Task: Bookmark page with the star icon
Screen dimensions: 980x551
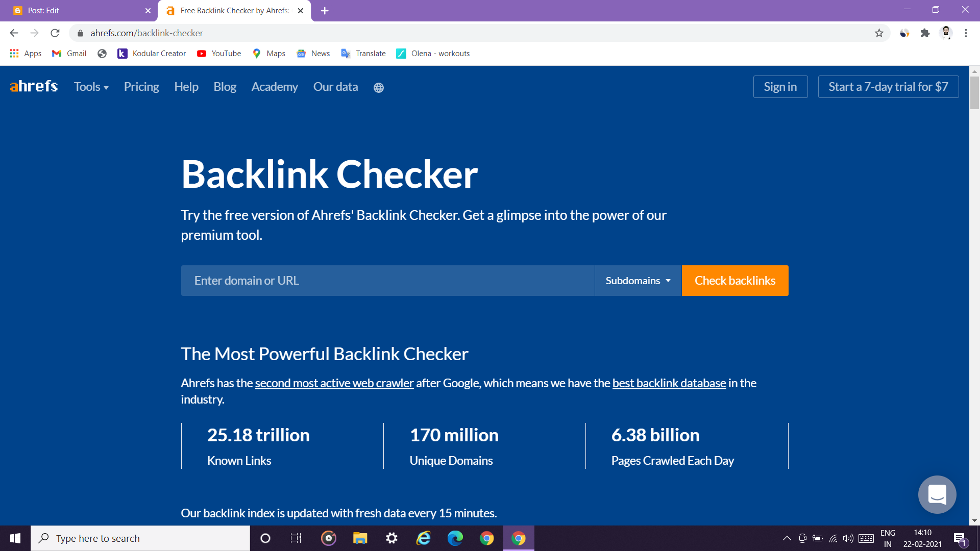Action: (x=879, y=33)
